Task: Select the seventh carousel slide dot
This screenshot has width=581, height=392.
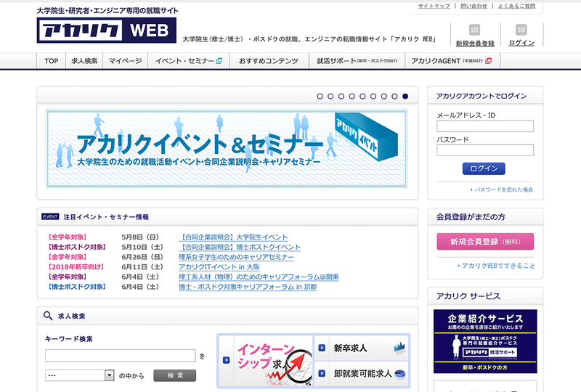Action: 384,97
